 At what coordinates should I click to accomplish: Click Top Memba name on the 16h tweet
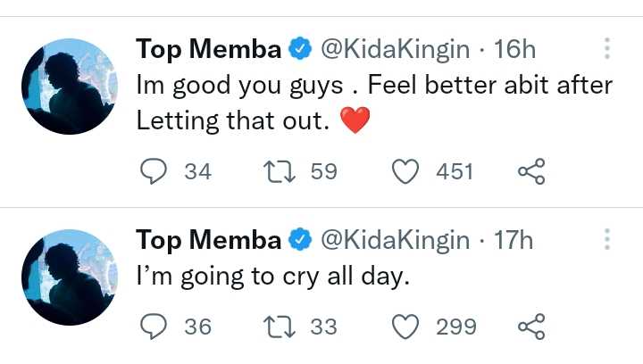209,49
